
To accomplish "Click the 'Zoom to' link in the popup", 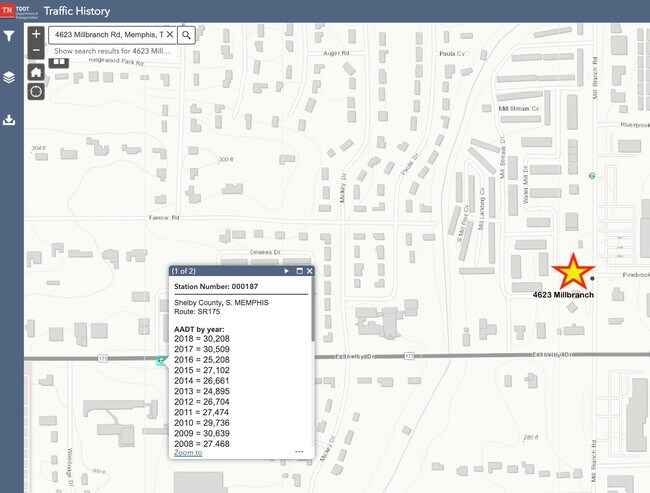I will click(188, 452).
